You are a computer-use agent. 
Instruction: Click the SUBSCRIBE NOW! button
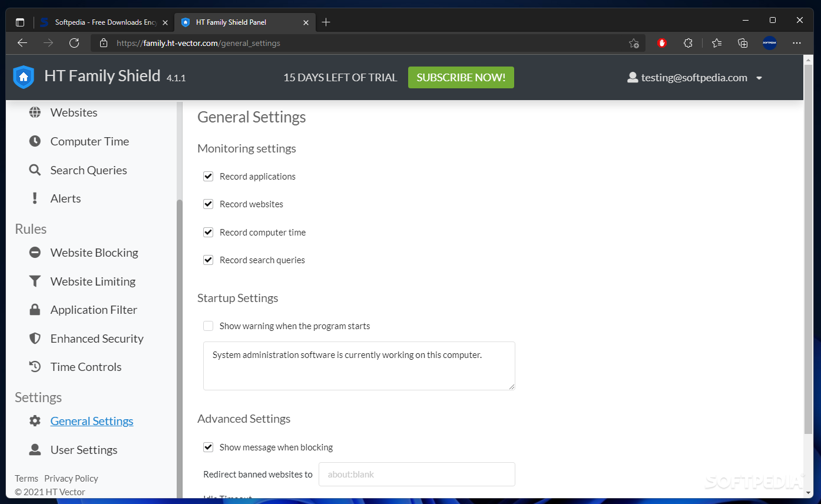(461, 77)
